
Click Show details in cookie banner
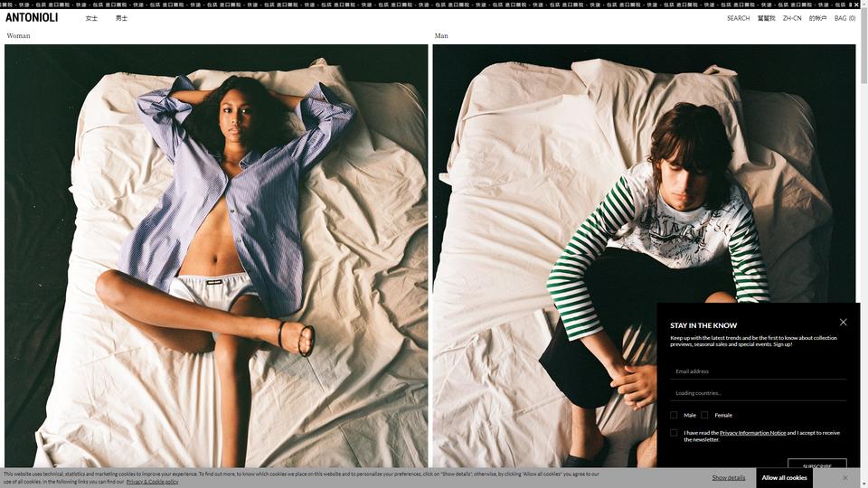[728, 477]
